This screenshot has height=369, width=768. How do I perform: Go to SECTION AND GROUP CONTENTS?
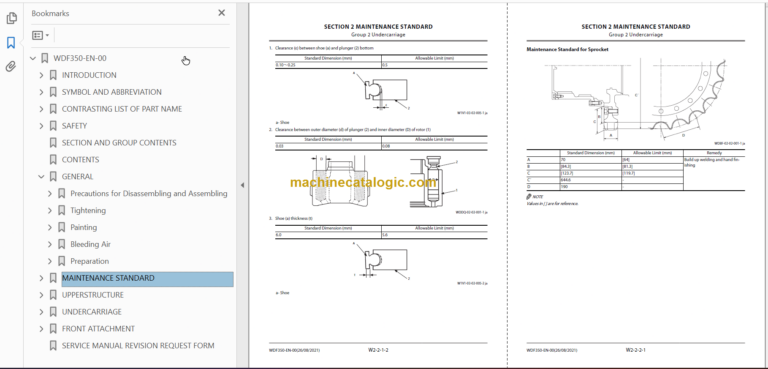[119, 143]
